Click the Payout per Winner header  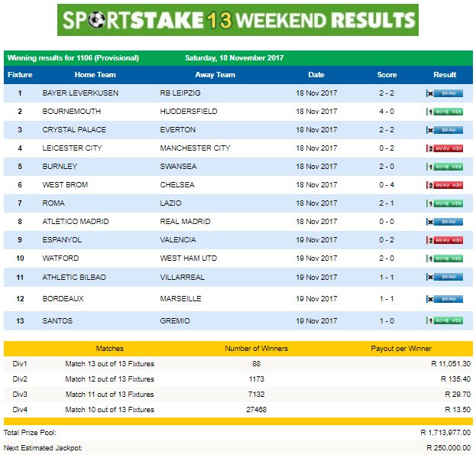point(401,349)
